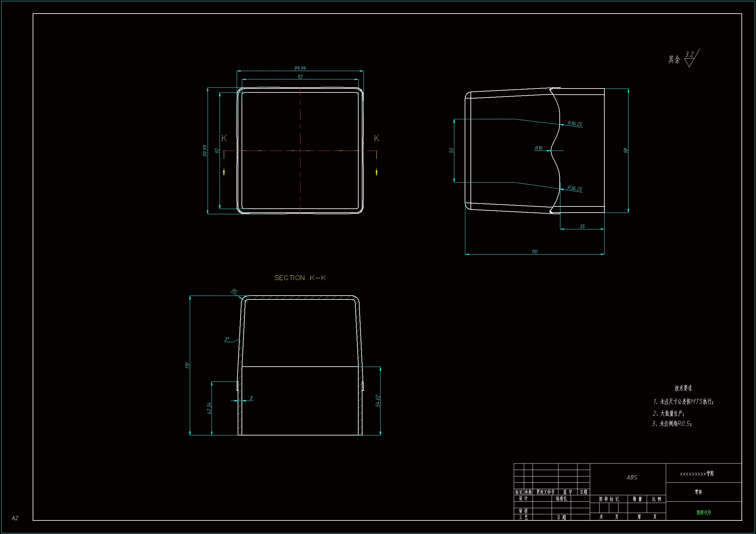Select the 3° draft angle label
This screenshot has height=534, width=756.
point(227,339)
